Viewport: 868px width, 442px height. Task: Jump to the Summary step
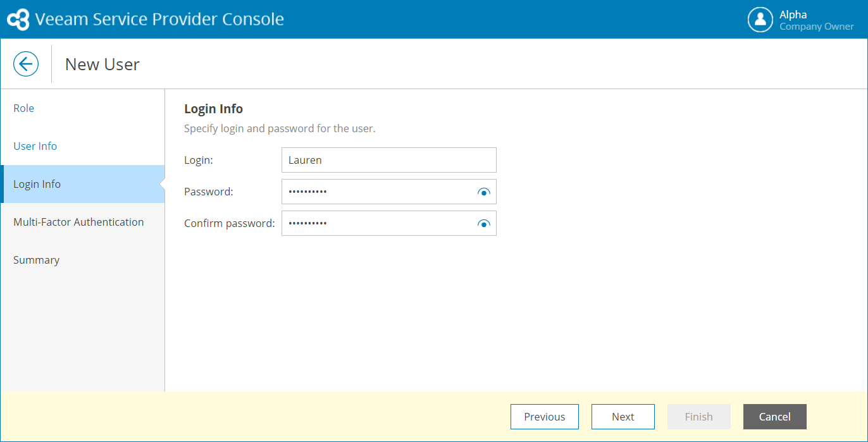pos(37,260)
